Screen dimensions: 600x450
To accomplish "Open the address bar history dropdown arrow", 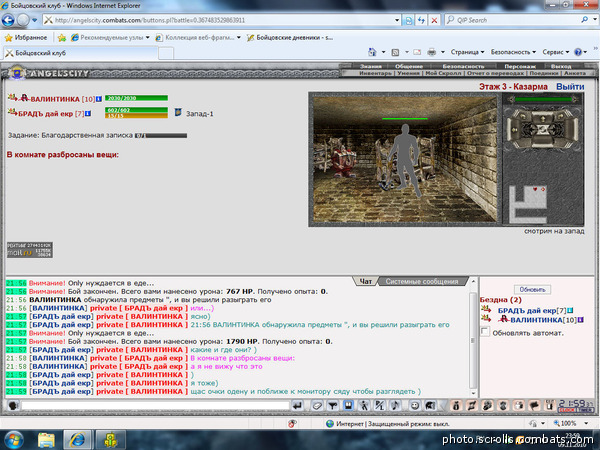I will pyautogui.click(x=397, y=20).
